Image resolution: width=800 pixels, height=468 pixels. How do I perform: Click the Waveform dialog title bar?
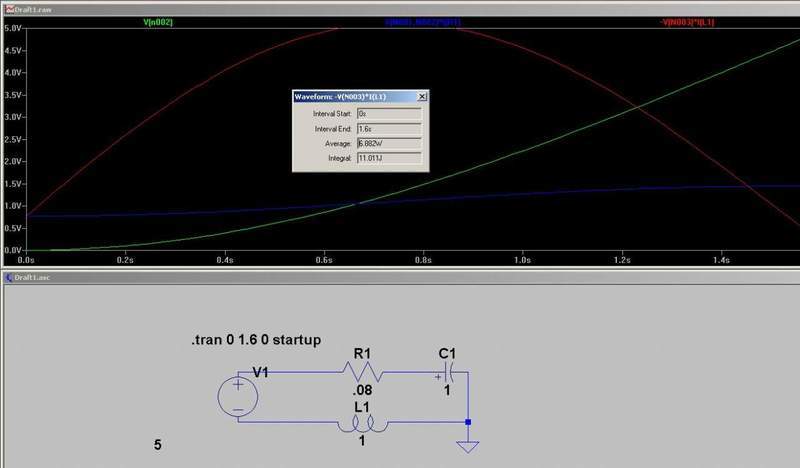point(355,96)
